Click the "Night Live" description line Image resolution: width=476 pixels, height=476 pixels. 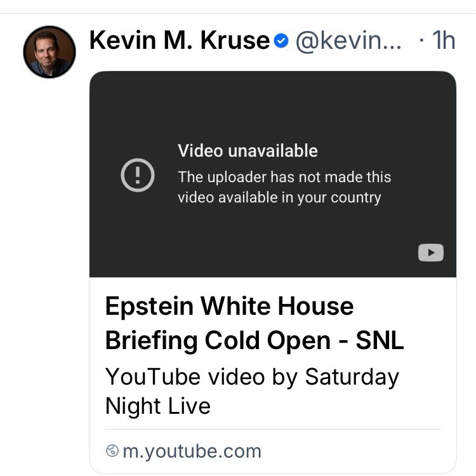tap(158, 406)
